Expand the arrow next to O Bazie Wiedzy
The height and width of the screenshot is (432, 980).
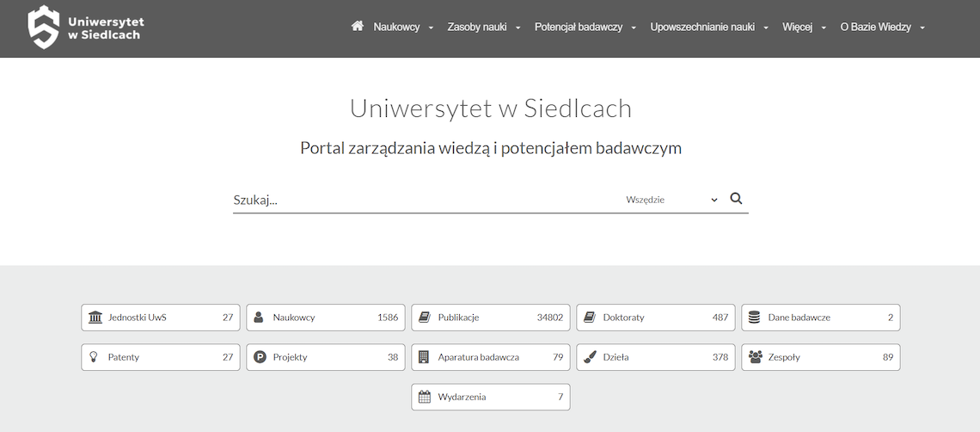coord(922,28)
